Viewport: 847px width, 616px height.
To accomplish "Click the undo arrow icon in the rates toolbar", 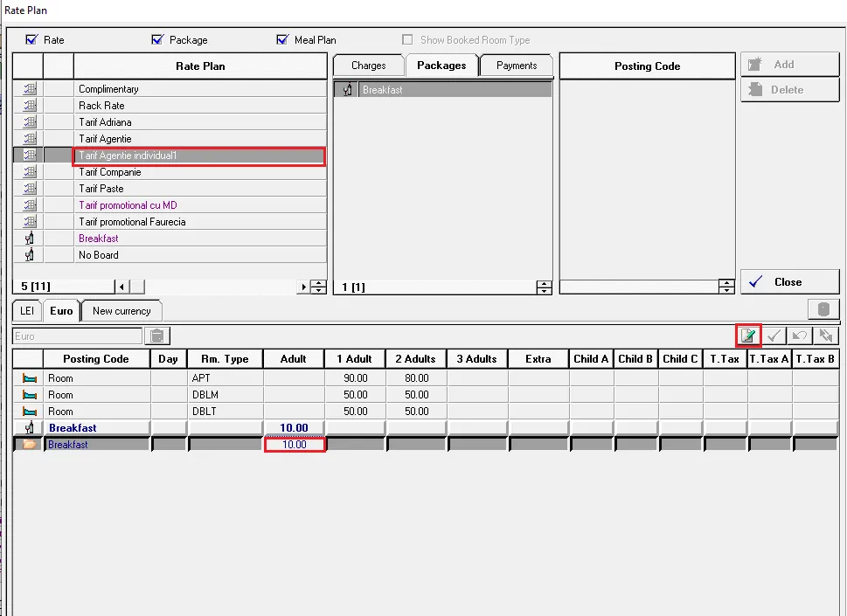I will 800,336.
